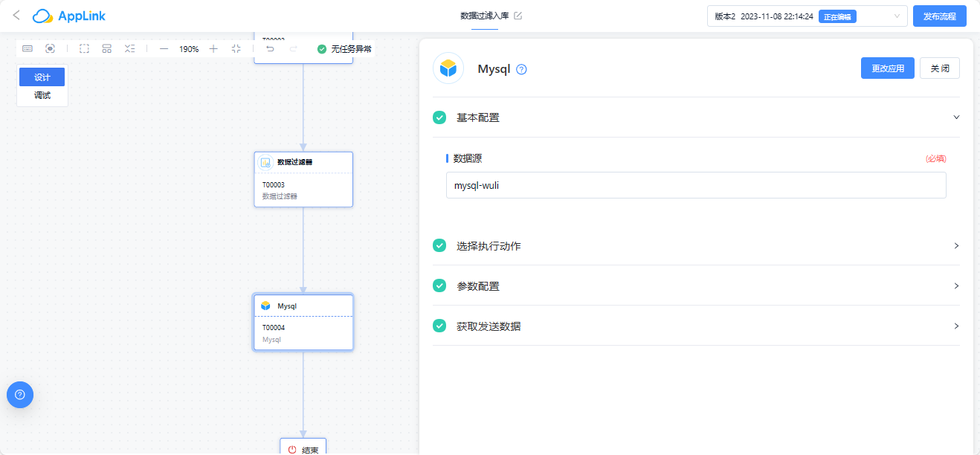Viewport: 980px width, 455px height.
Task: Click the AppLink cloud logo
Action: click(69, 16)
